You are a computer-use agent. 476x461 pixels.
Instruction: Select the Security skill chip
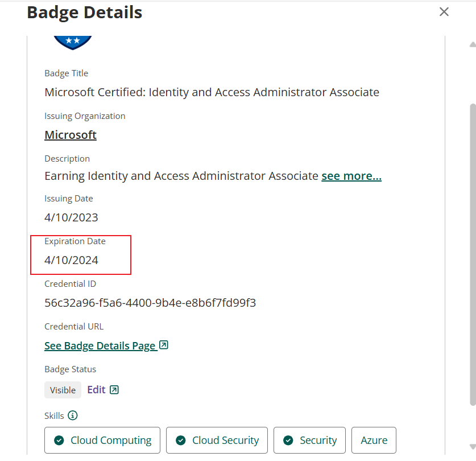coord(309,441)
